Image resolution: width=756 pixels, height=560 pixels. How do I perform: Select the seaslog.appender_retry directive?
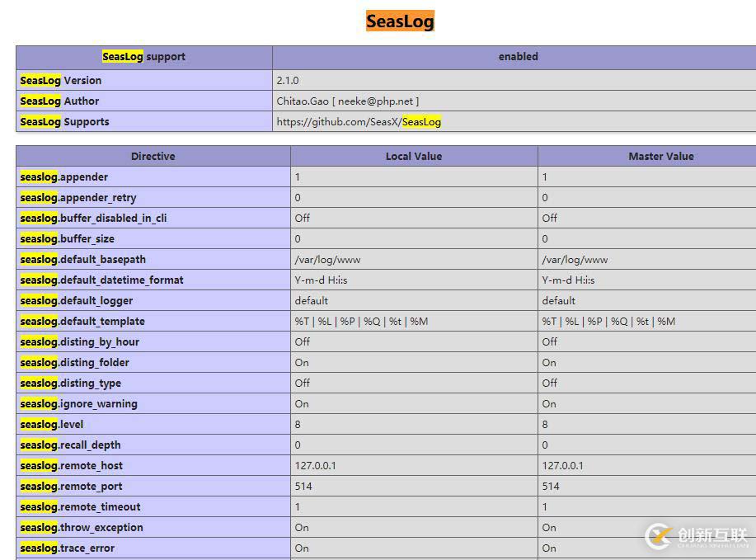pos(78,198)
